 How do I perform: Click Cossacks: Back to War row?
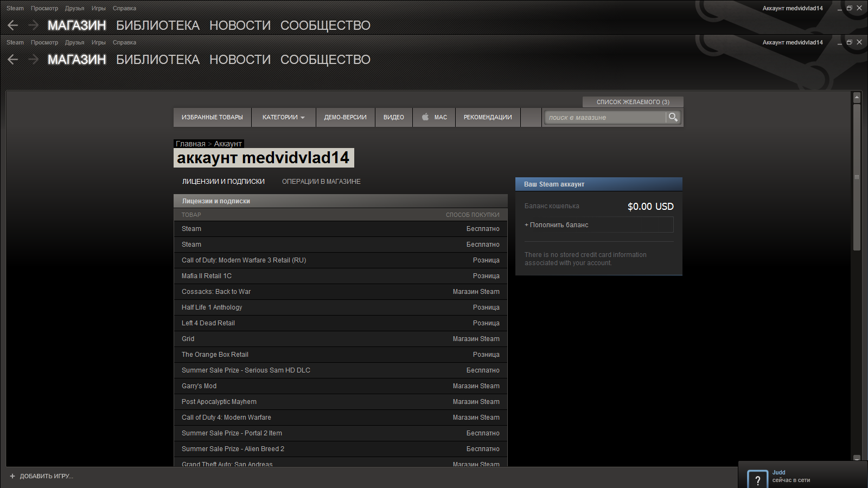(341, 292)
